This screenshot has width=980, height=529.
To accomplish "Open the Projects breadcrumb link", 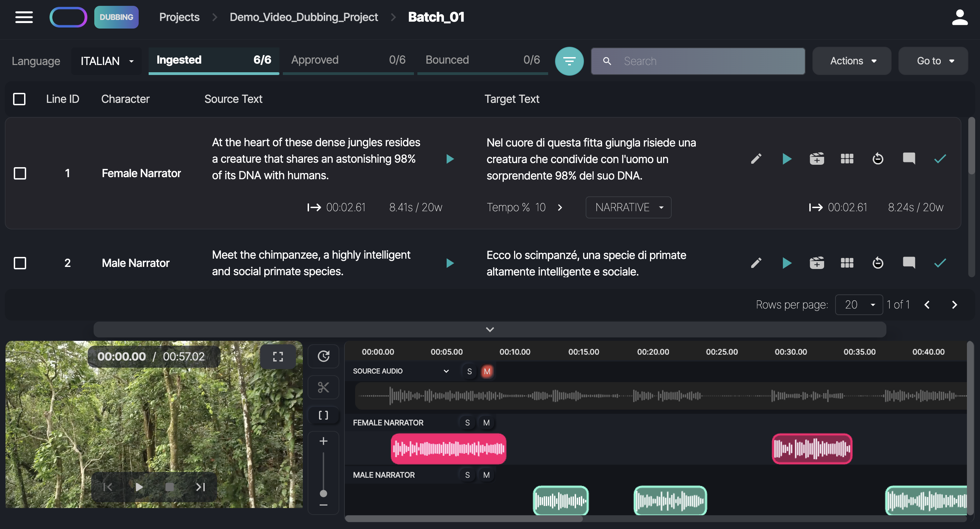I will click(x=179, y=17).
